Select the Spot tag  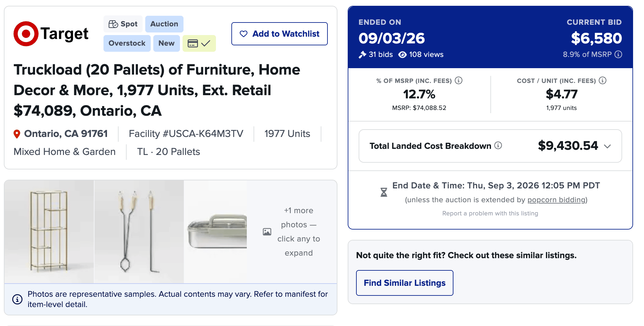click(x=123, y=24)
